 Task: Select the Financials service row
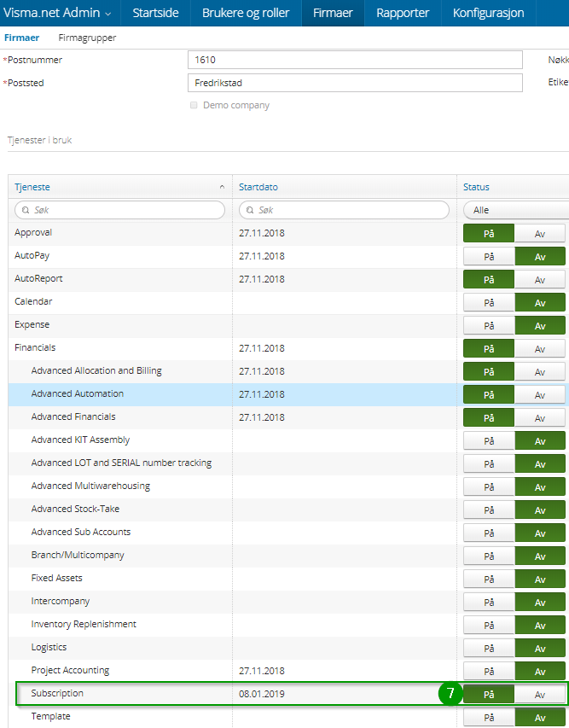click(x=288, y=349)
